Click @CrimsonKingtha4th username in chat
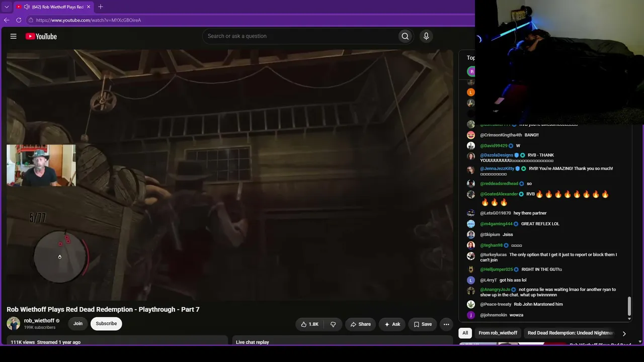 click(x=501, y=135)
